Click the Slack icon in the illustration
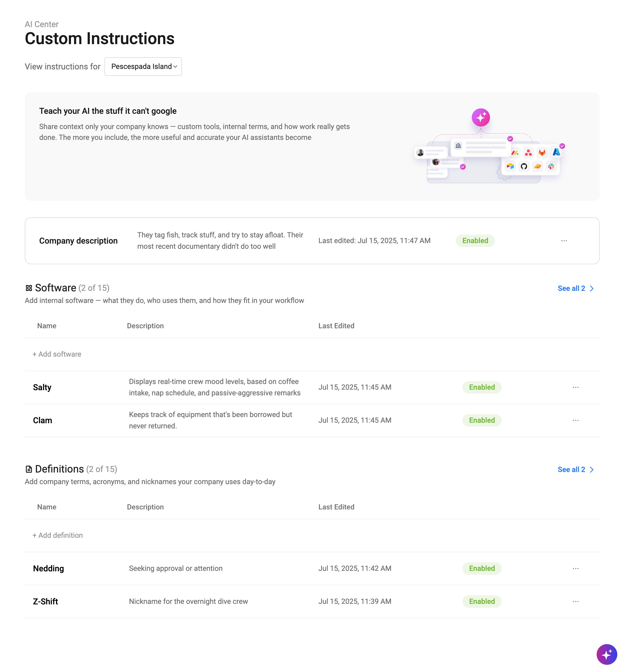624x672 pixels. point(551,167)
